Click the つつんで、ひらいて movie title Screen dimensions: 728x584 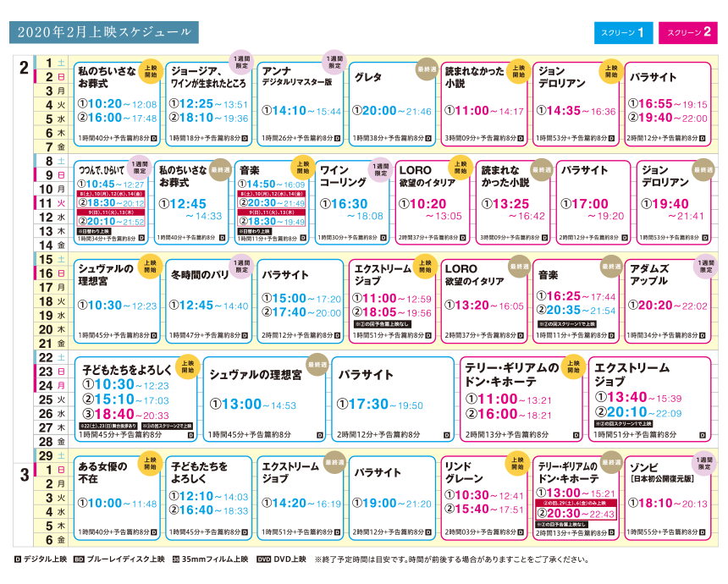pyautogui.click(x=102, y=170)
